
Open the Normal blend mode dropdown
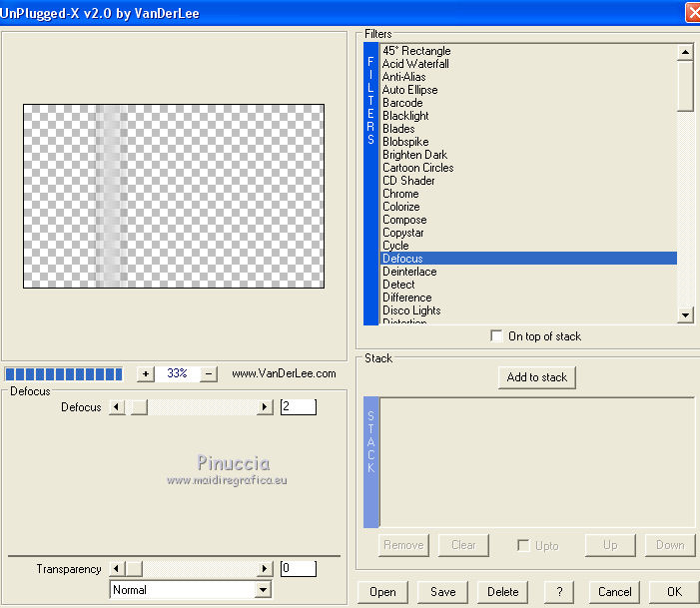(x=264, y=590)
